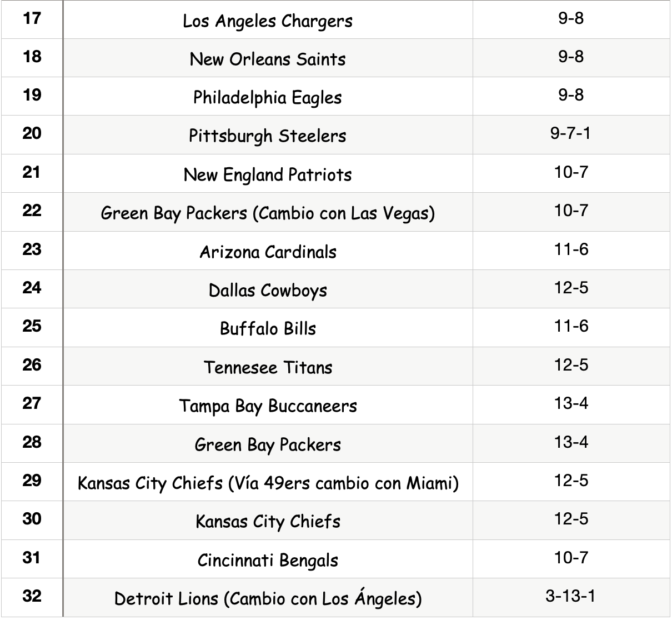Click pick number 28 cell

(x=32, y=442)
